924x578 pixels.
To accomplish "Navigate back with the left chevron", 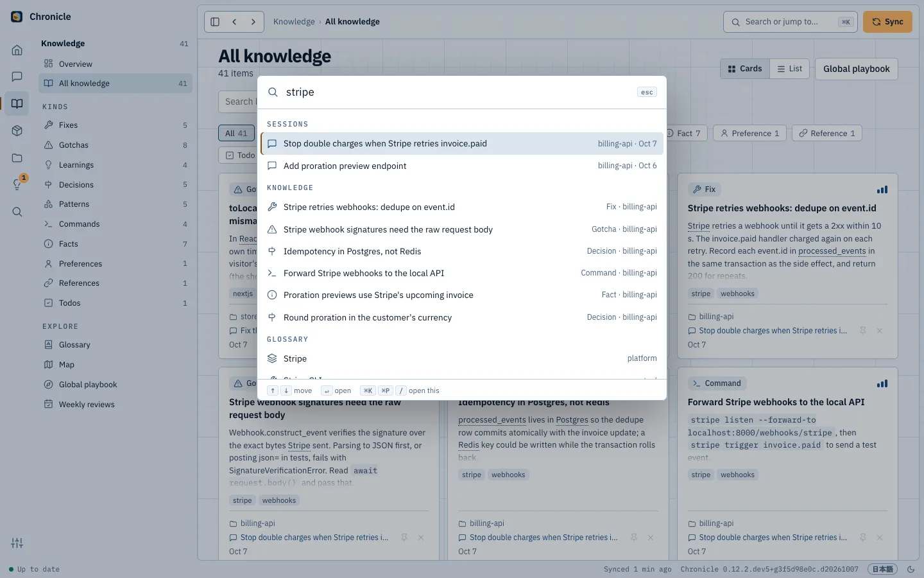I will (235, 22).
